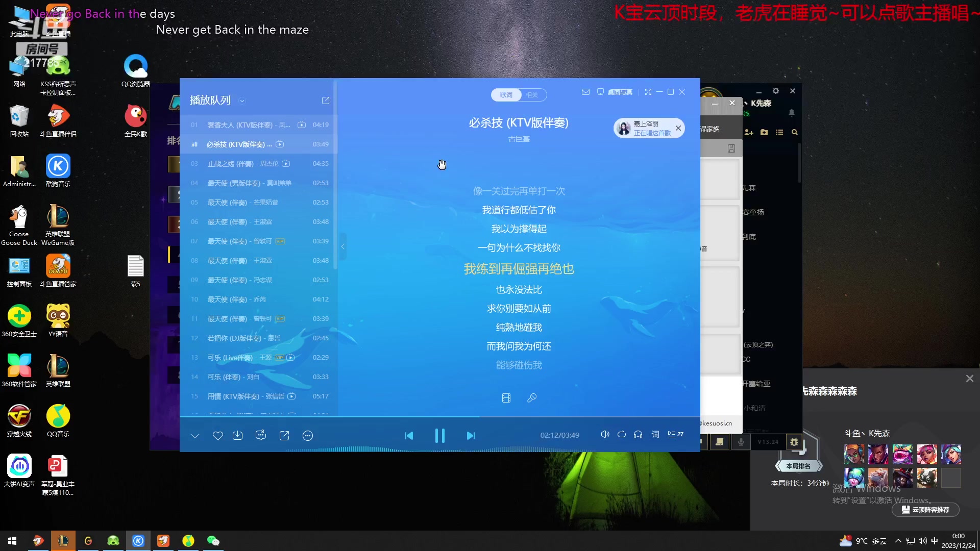Image resolution: width=980 pixels, height=551 pixels.
Task: Open YY语音 desktop shortcut
Action: point(58,321)
